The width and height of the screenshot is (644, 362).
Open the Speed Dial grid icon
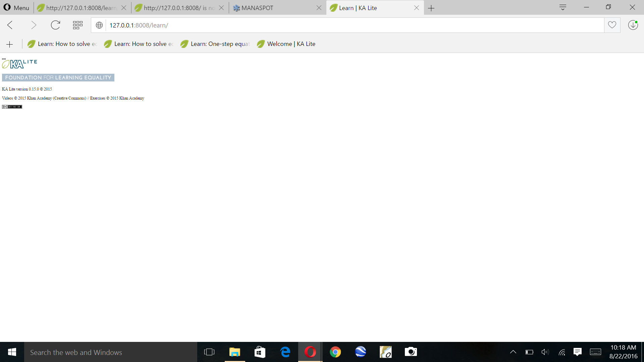(x=77, y=25)
